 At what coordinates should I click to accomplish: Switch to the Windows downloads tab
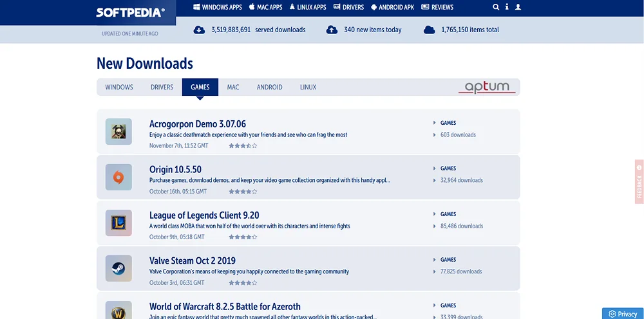119,87
